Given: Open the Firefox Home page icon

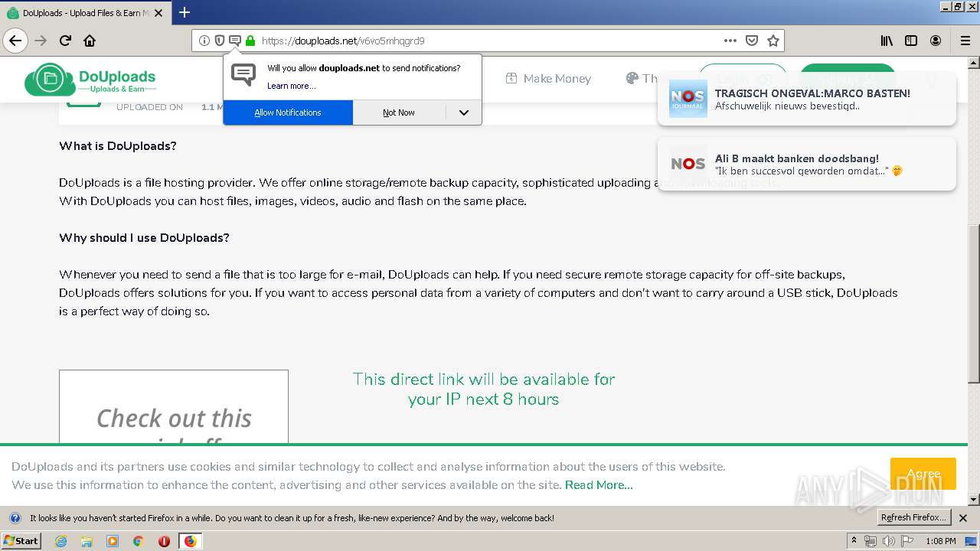Looking at the screenshot, I should [x=90, y=41].
